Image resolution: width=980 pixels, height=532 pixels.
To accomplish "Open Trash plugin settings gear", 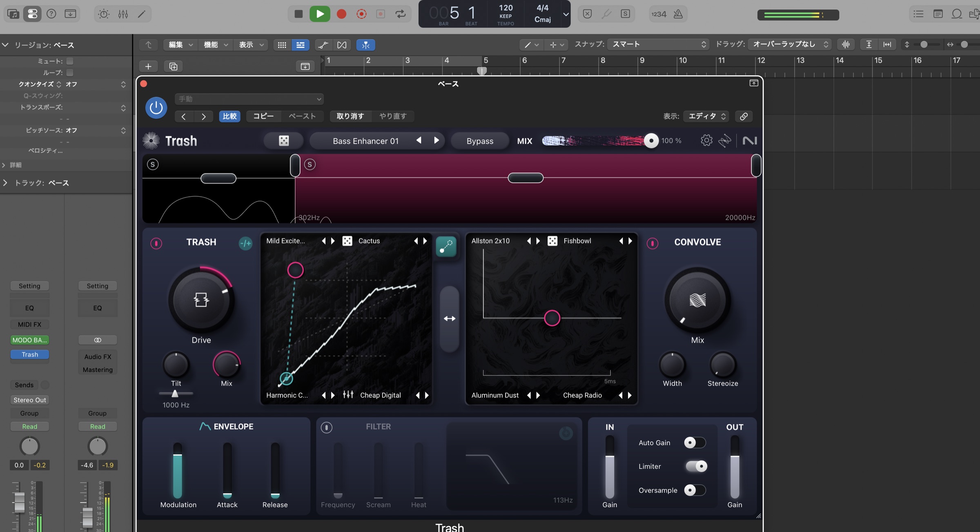I will click(x=706, y=140).
